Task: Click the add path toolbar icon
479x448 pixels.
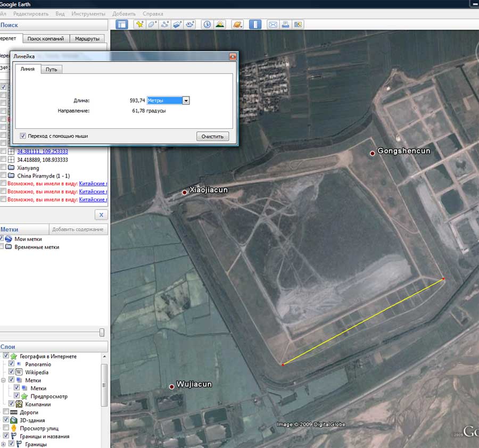Action: coord(165,24)
